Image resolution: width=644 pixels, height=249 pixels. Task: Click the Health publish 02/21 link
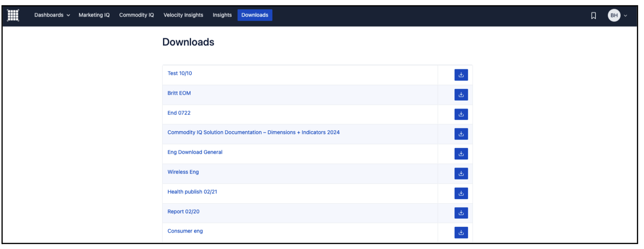tap(192, 192)
